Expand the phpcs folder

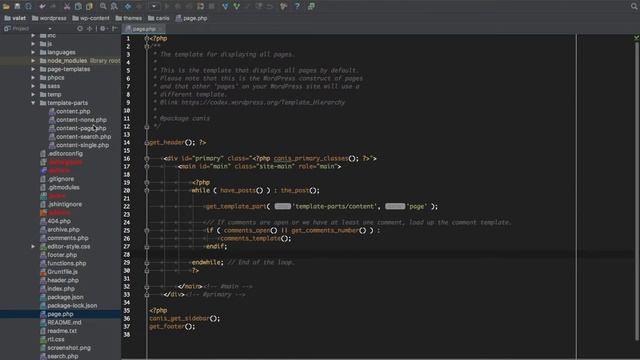point(33,78)
